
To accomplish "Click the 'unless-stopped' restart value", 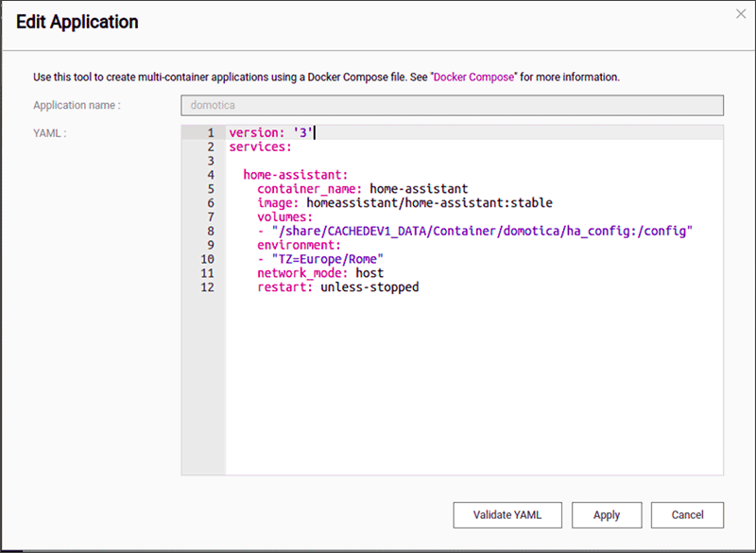I will [x=369, y=286].
